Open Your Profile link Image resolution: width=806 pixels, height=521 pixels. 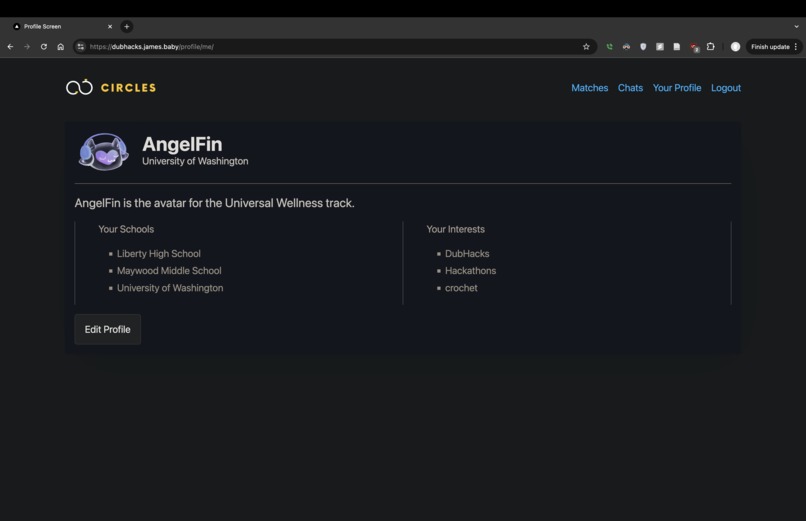coord(677,88)
